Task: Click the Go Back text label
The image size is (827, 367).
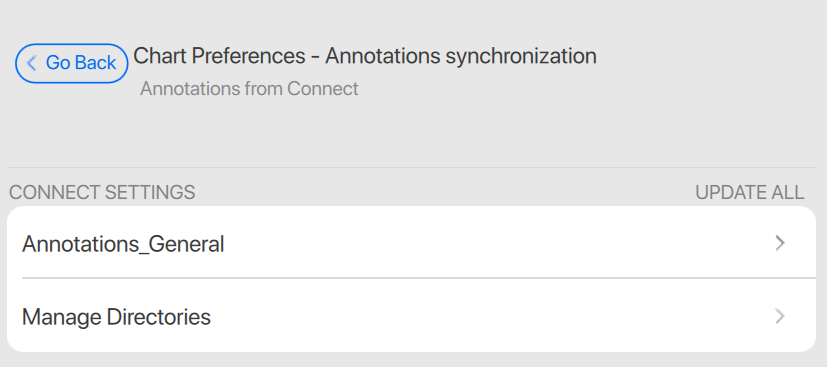Action: tap(81, 63)
